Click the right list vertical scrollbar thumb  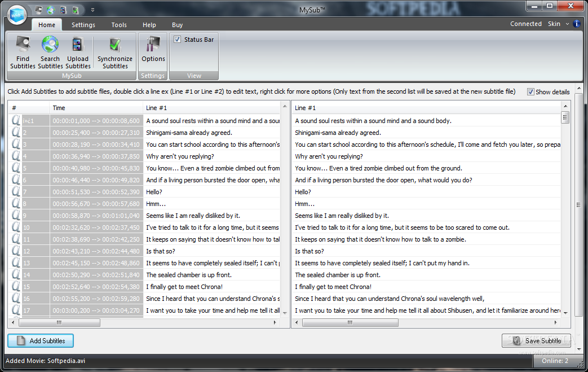click(x=565, y=117)
